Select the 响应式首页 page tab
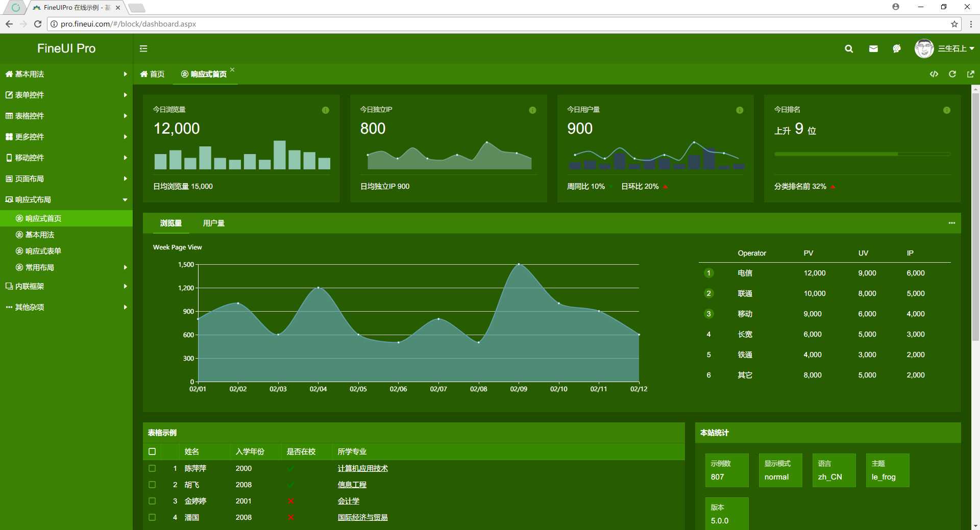Image resolution: width=980 pixels, height=530 pixels. click(x=204, y=74)
